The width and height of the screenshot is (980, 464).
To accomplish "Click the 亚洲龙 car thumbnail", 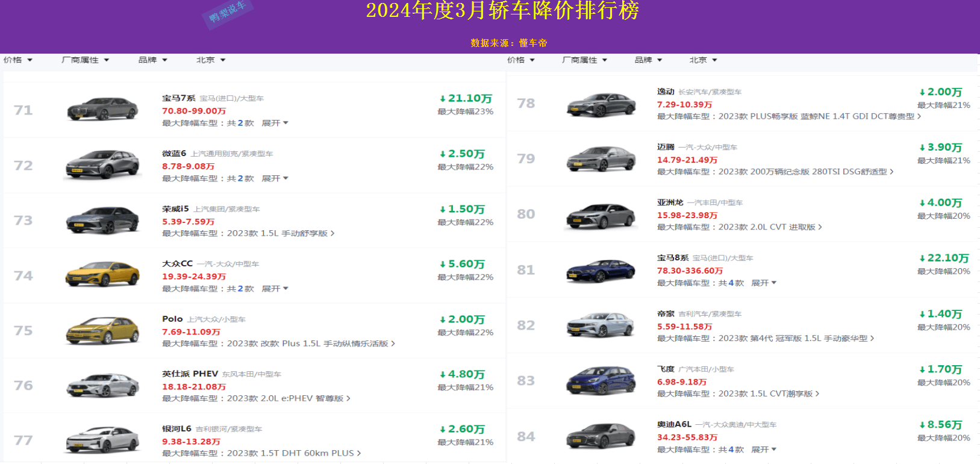I will click(601, 215).
